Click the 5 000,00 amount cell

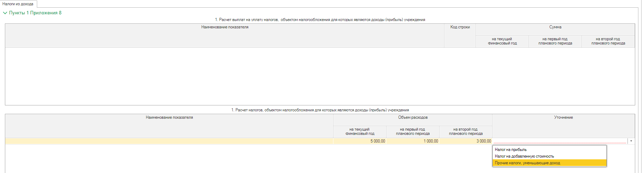pyautogui.click(x=360, y=141)
